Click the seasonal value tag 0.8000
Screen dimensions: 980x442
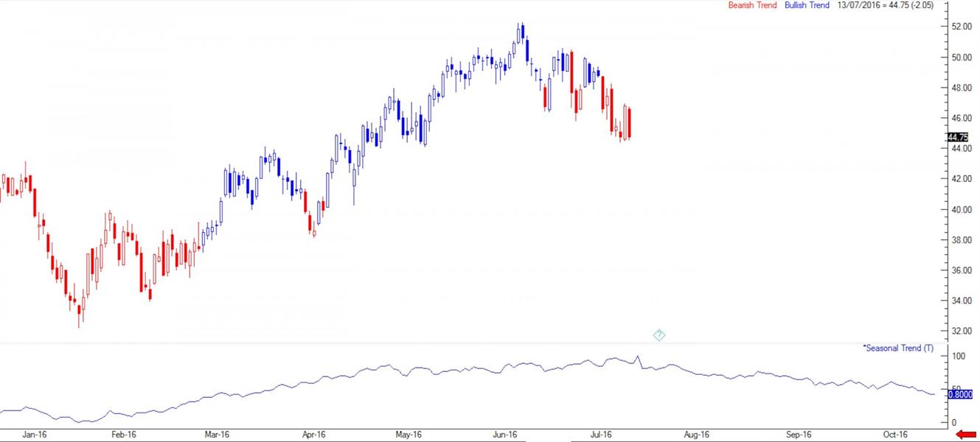click(x=960, y=395)
